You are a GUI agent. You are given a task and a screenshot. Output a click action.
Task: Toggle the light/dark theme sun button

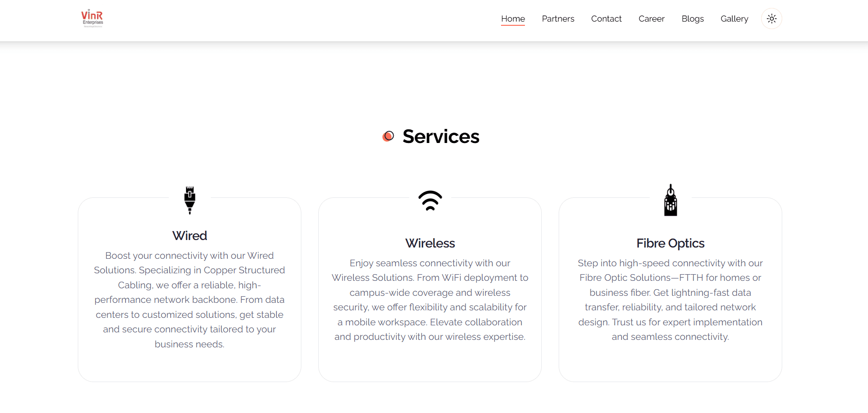[x=771, y=19]
